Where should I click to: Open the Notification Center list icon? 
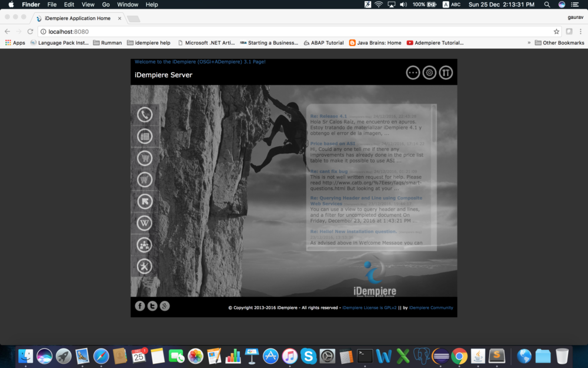click(575, 5)
